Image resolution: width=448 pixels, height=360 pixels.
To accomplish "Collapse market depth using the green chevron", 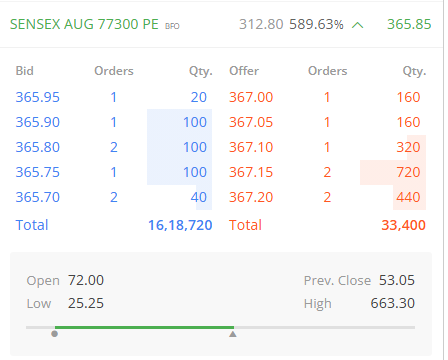I will pyautogui.click(x=357, y=25).
